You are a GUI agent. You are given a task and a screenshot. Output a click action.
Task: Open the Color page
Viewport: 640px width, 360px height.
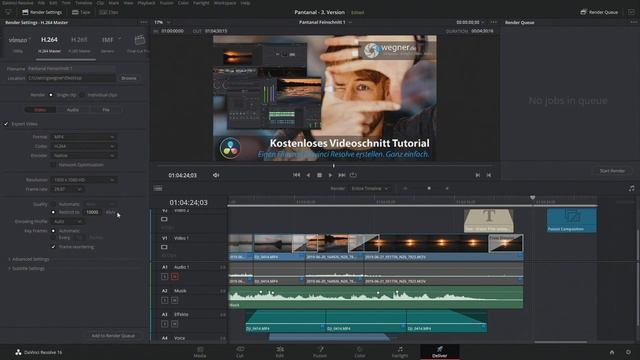point(360,352)
